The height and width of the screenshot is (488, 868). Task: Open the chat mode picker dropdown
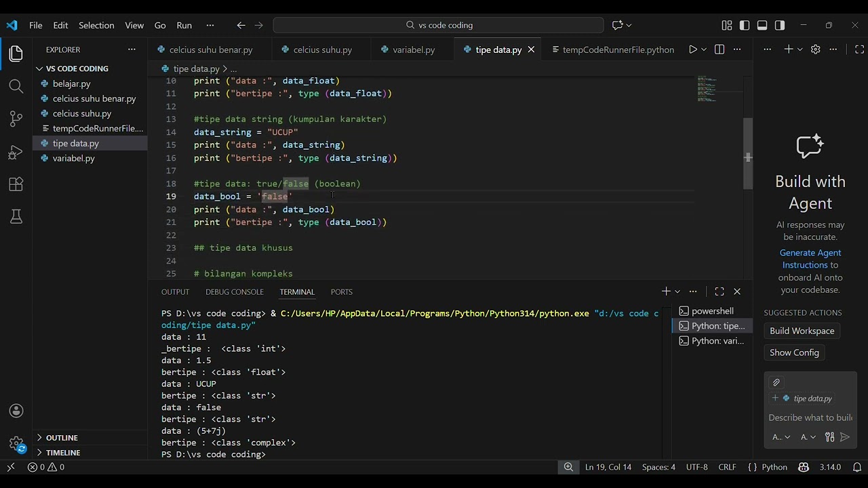[781, 437]
